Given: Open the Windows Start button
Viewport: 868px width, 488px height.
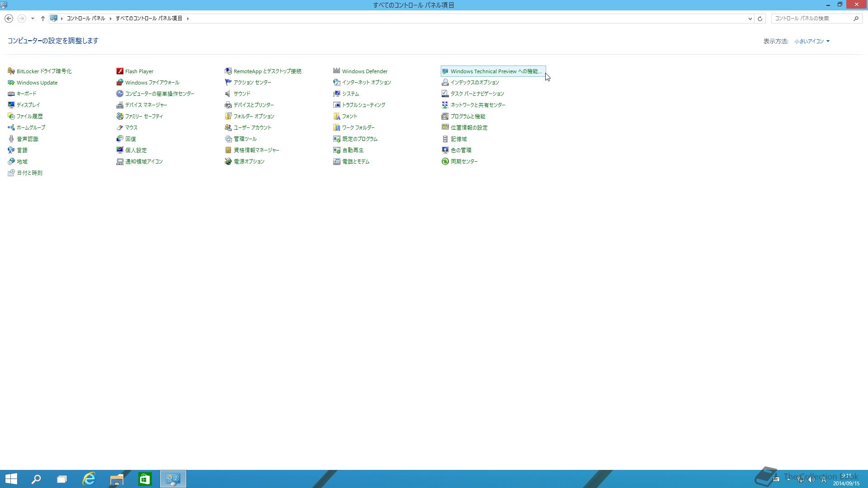Looking at the screenshot, I should click(11, 479).
